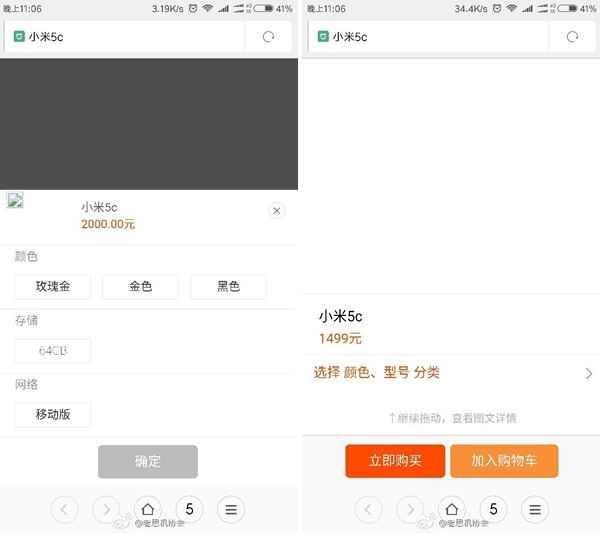Open home page in left browser toolbar
This screenshot has width=600, height=533.
pyautogui.click(x=148, y=509)
